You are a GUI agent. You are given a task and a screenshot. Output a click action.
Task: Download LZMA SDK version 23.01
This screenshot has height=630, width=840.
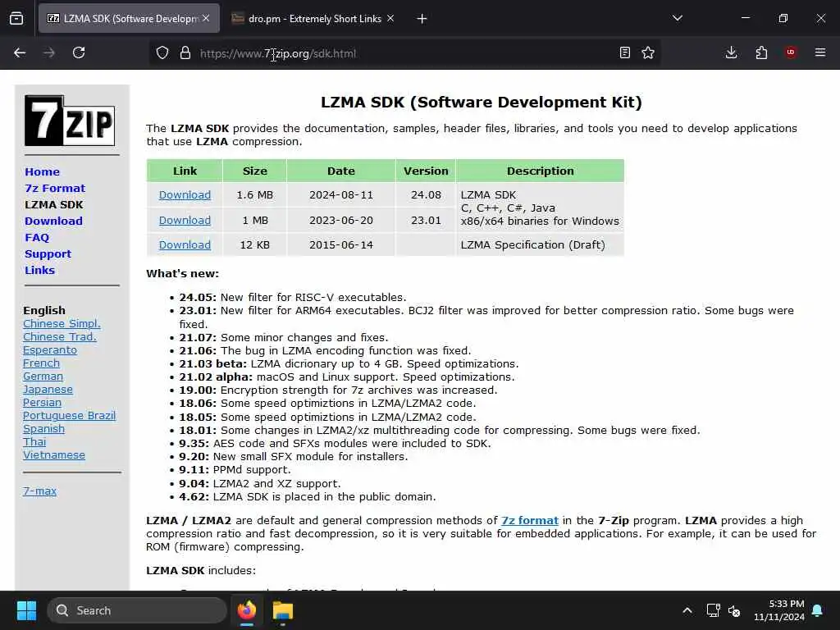point(185,220)
